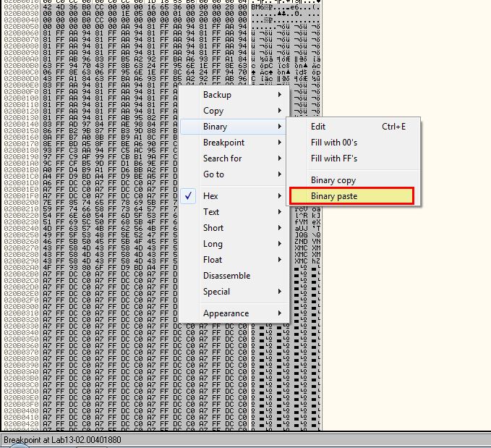Image resolution: width=491 pixels, height=448 pixels.
Task: Click address 020B0020 in dump
Action: 21,7
